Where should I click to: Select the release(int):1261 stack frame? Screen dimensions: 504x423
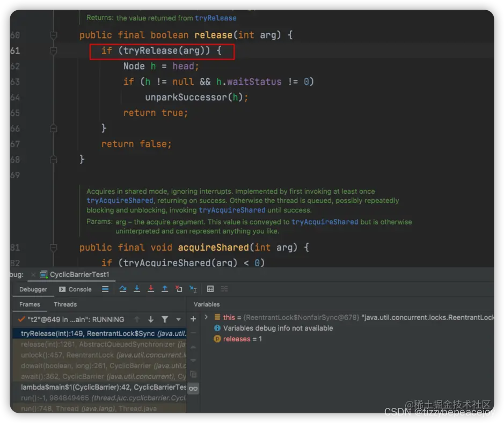click(x=100, y=344)
